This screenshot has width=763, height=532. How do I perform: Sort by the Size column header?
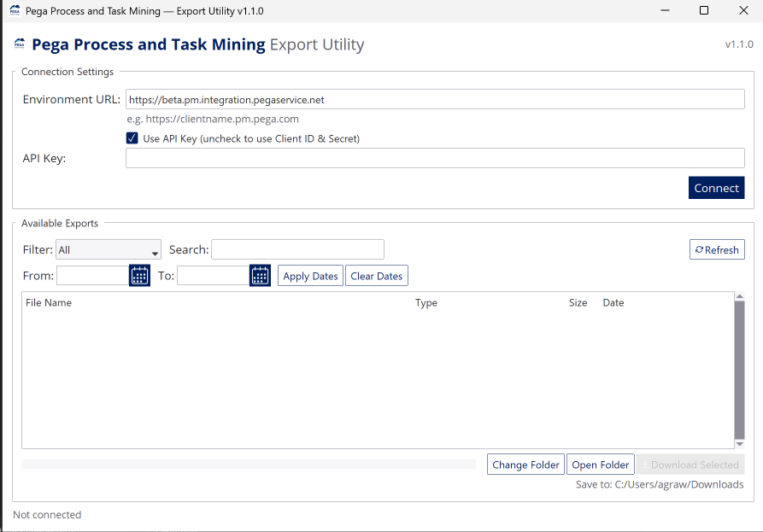578,302
